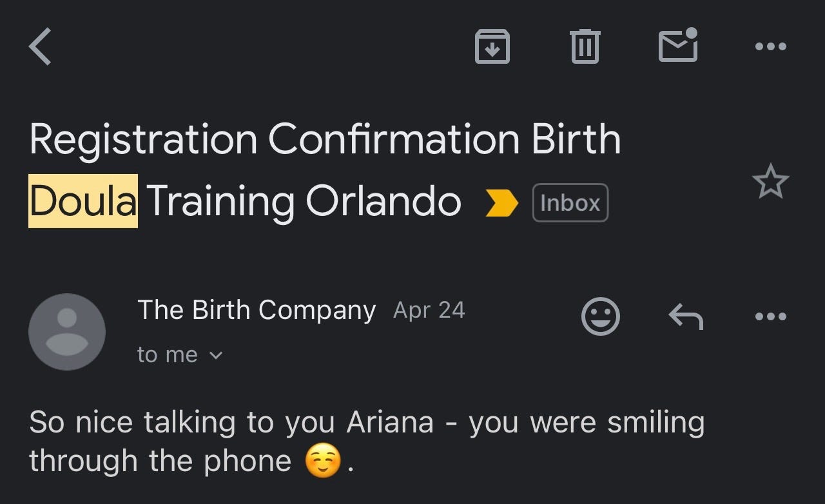Tap the sender name The Birth Company
Image resolution: width=825 pixels, height=504 pixels.
[257, 310]
